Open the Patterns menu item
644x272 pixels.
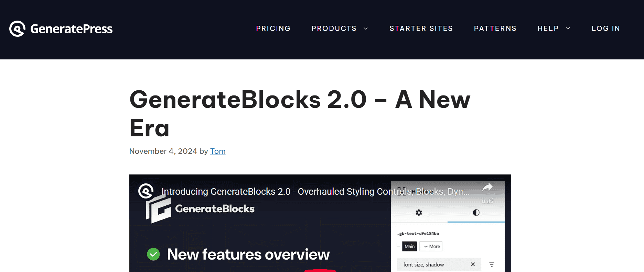[495, 29]
